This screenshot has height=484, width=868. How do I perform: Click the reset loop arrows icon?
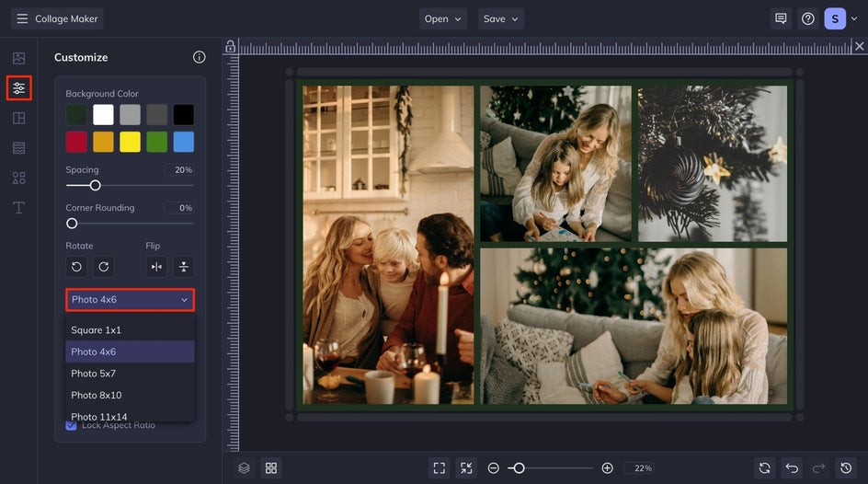[764, 468]
